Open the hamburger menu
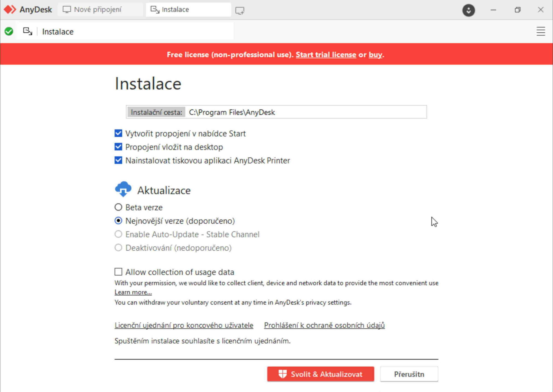This screenshot has width=553, height=392. 541,31
